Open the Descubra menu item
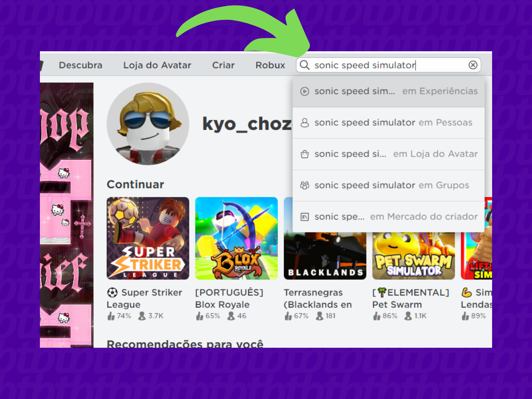This screenshot has width=532, height=399. tap(81, 65)
